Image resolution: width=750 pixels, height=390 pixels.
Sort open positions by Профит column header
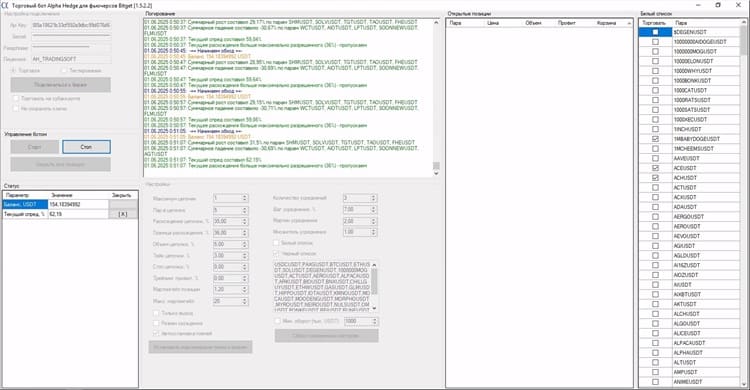pyautogui.click(x=566, y=23)
